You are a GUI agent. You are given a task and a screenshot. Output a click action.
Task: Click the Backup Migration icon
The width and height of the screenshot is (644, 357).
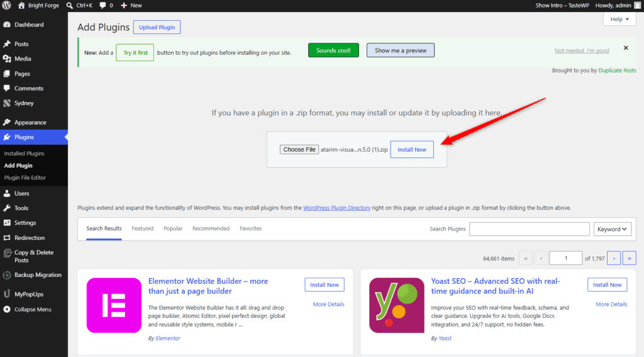click(x=7, y=275)
